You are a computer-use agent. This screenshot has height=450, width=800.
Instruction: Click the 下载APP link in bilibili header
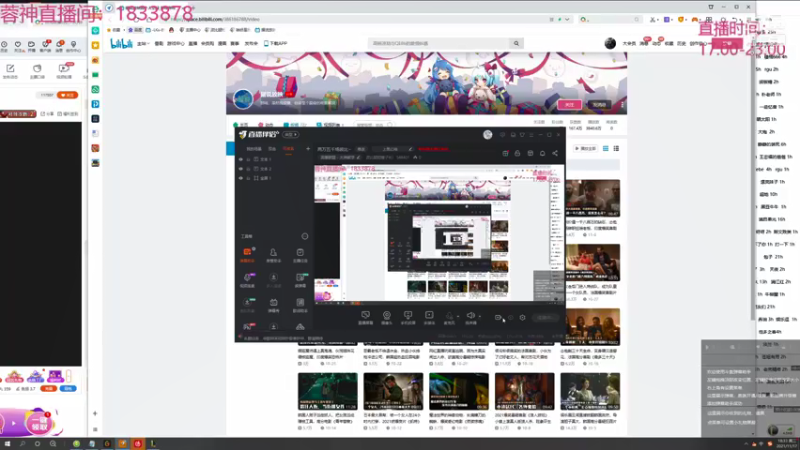276,43
